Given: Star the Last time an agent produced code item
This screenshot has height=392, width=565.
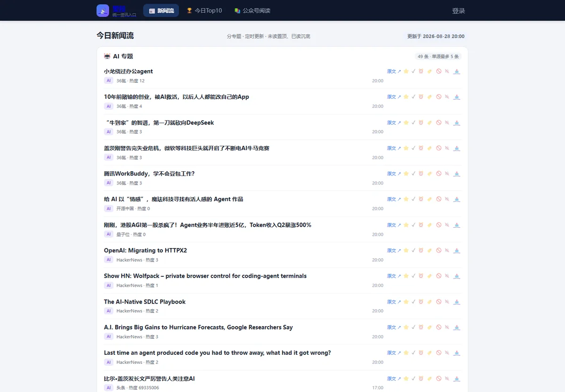Looking at the screenshot, I should click(x=406, y=352).
